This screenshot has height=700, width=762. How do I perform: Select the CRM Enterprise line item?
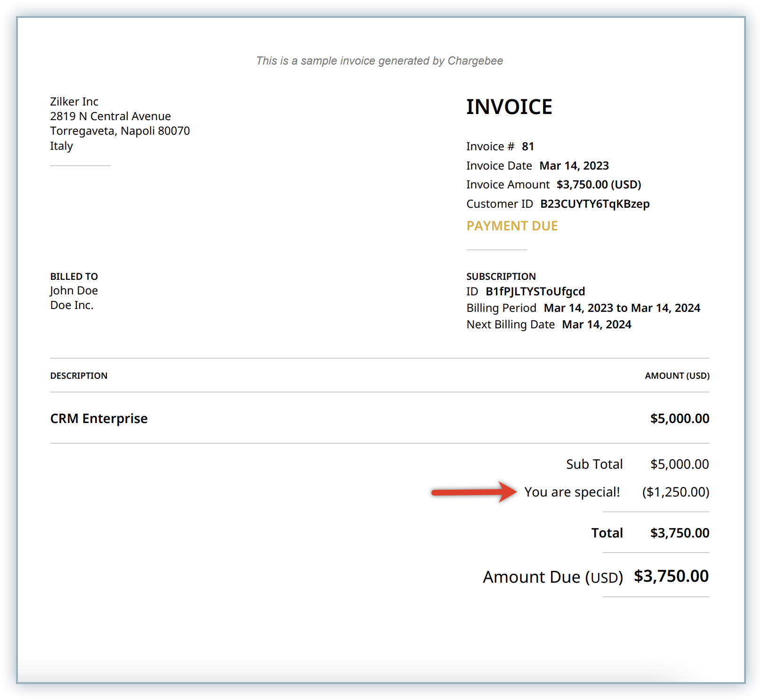[x=99, y=418]
